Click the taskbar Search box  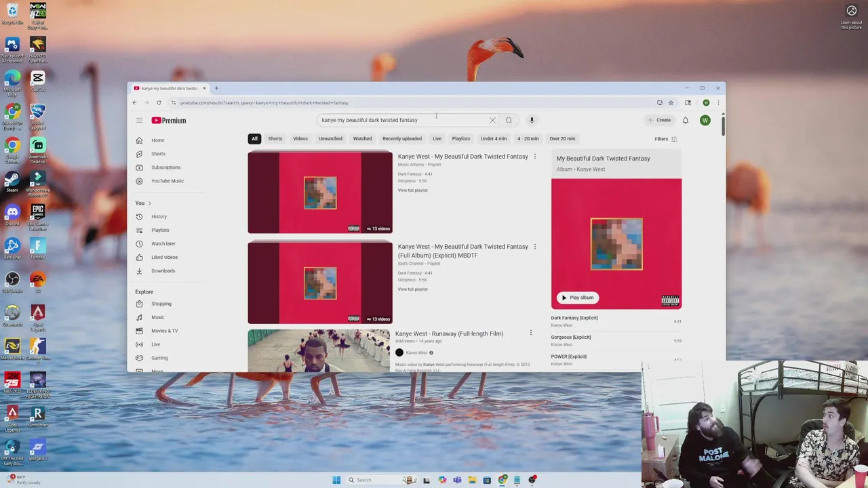tap(380, 480)
